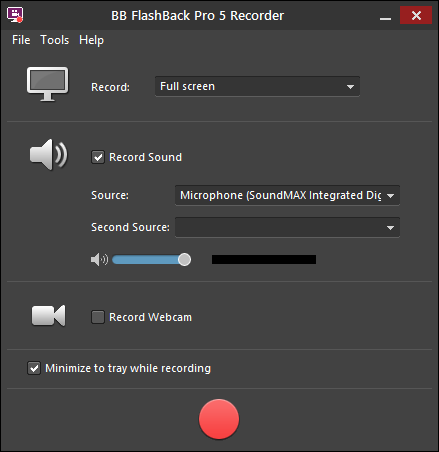Uncheck Minimize to tray while recording
Viewport: 439px width, 452px height.
coord(34,368)
